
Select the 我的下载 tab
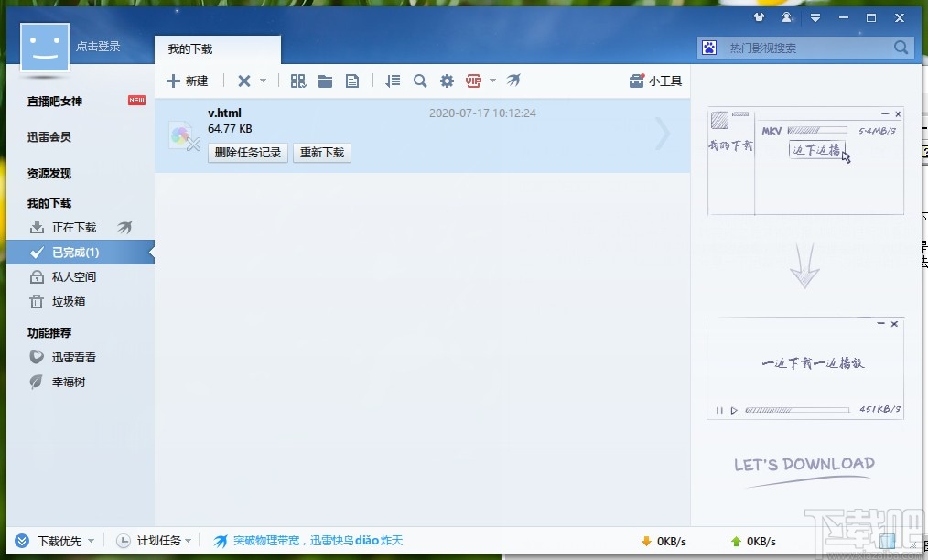tap(217, 49)
